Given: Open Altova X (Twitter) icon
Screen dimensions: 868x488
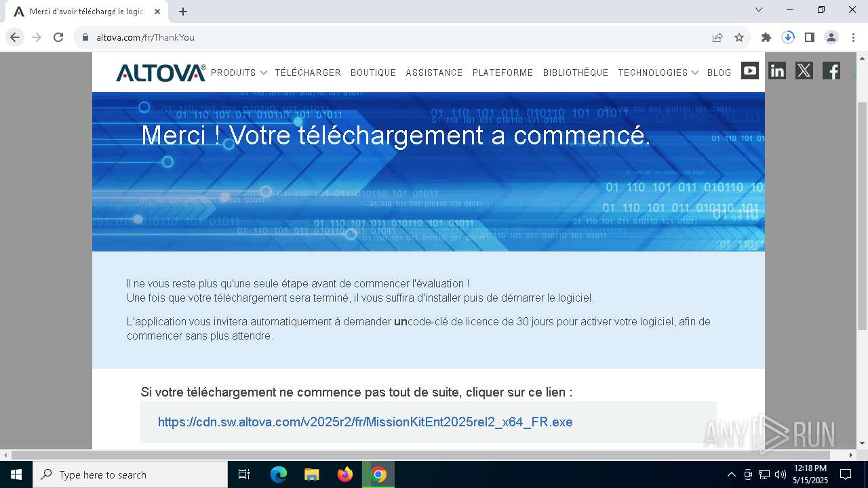Looking at the screenshot, I should point(804,70).
